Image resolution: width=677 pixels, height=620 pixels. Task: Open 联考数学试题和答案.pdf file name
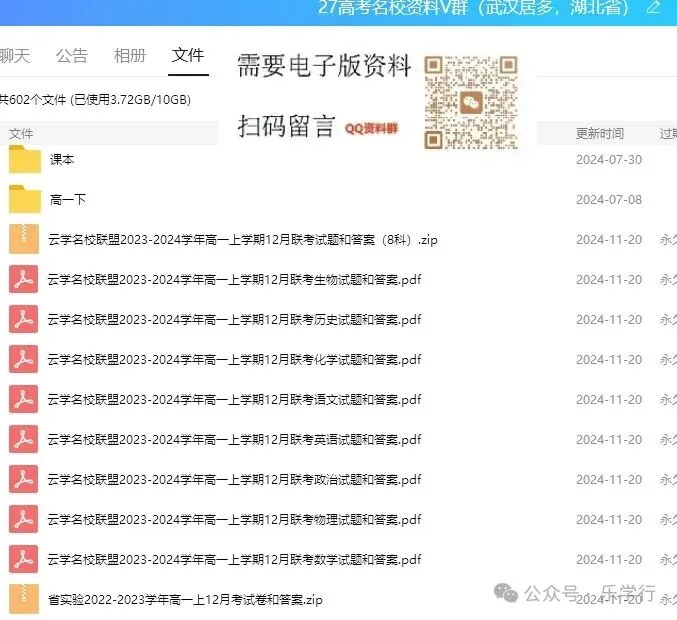click(x=234, y=560)
